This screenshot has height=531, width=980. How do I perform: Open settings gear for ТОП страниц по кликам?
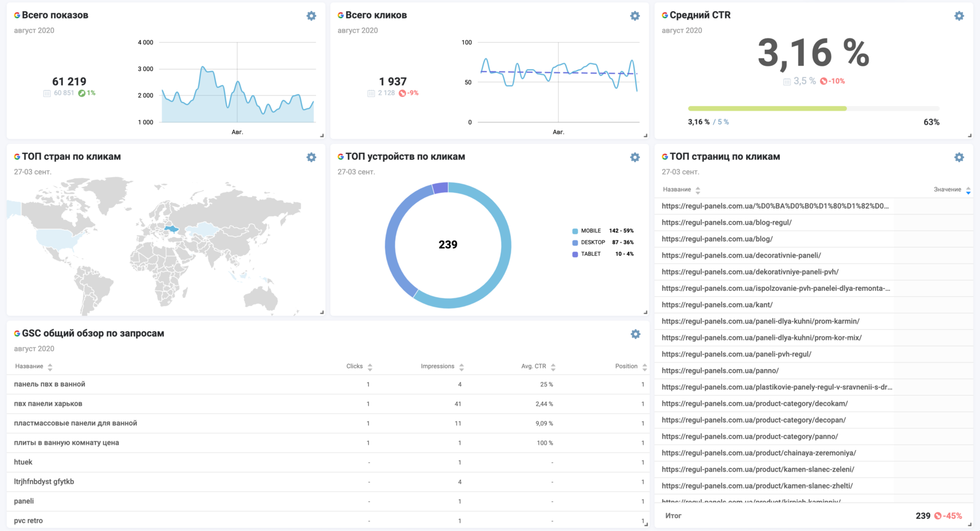959,157
